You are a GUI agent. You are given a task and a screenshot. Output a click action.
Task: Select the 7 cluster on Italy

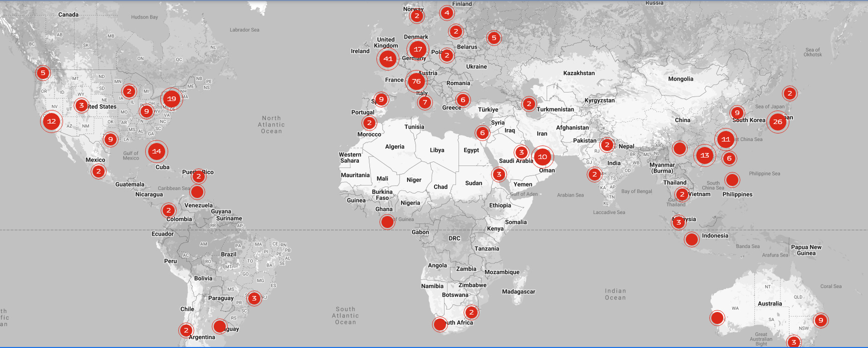[425, 102]
